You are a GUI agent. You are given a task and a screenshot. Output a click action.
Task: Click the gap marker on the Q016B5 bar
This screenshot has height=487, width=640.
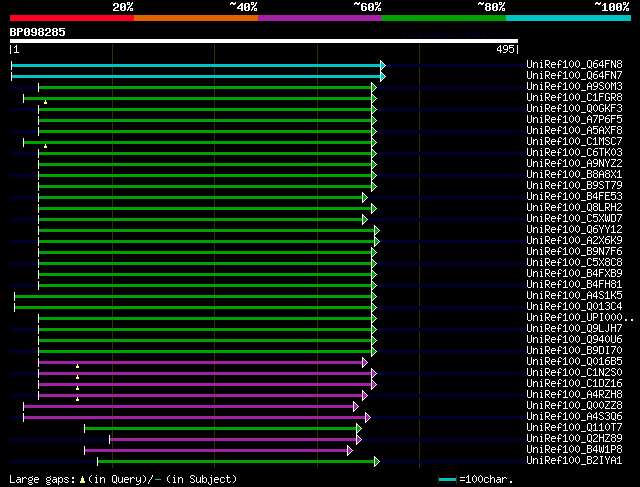[x=77, y=365]
